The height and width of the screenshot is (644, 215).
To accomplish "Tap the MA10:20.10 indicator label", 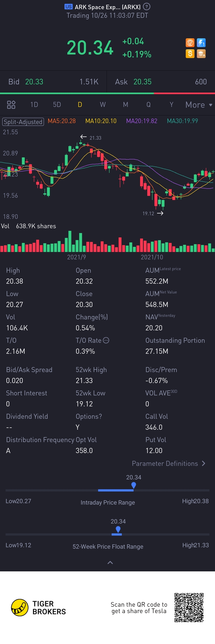I will click(101, 121).
